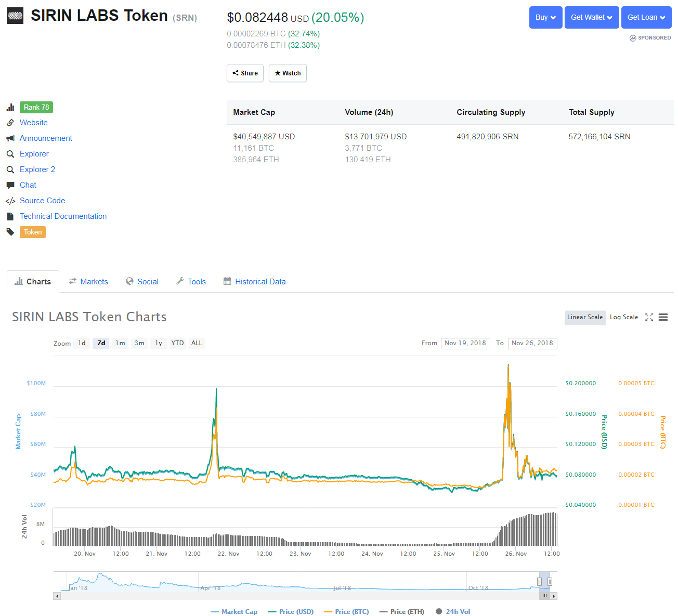Toggle chart fullscreen mode icon
The image size is (678, 616).
(x=649, y=317)
